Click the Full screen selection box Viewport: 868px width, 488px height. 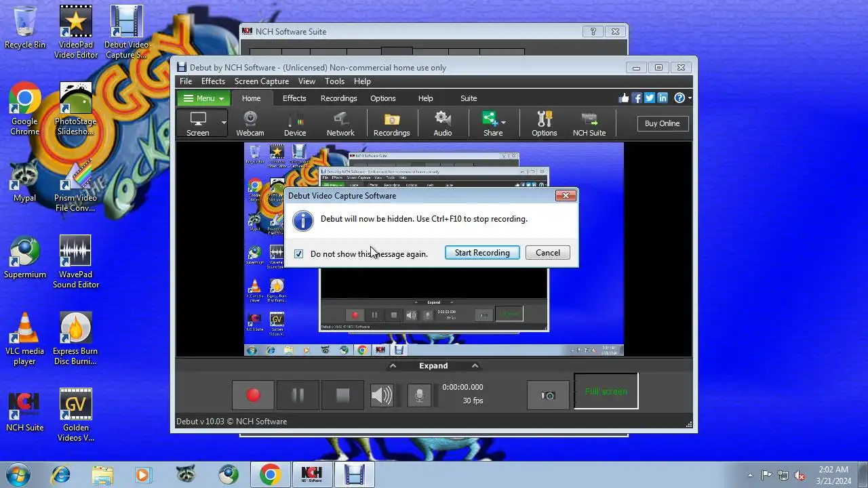(x=606, y=391)
